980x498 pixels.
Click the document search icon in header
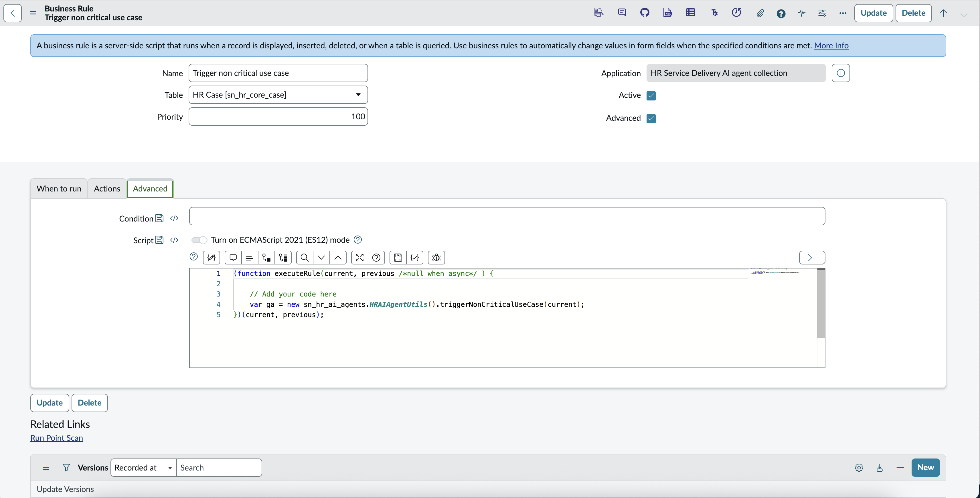tap(599, 13)
